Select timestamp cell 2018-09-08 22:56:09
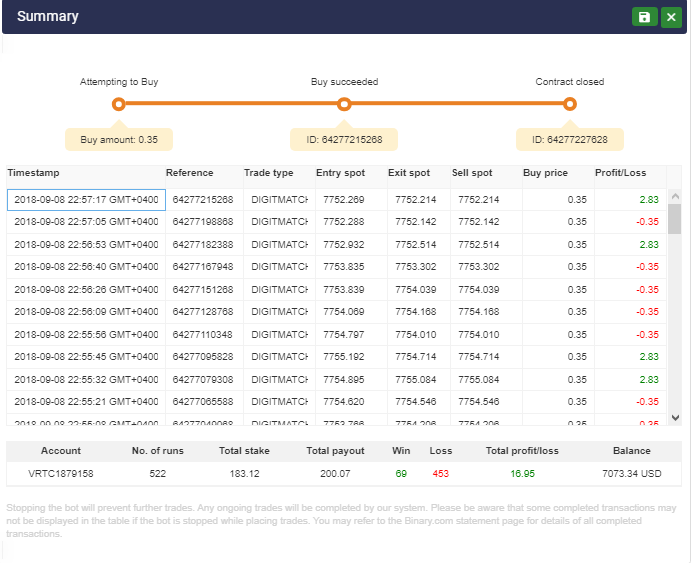 point(86,312)
